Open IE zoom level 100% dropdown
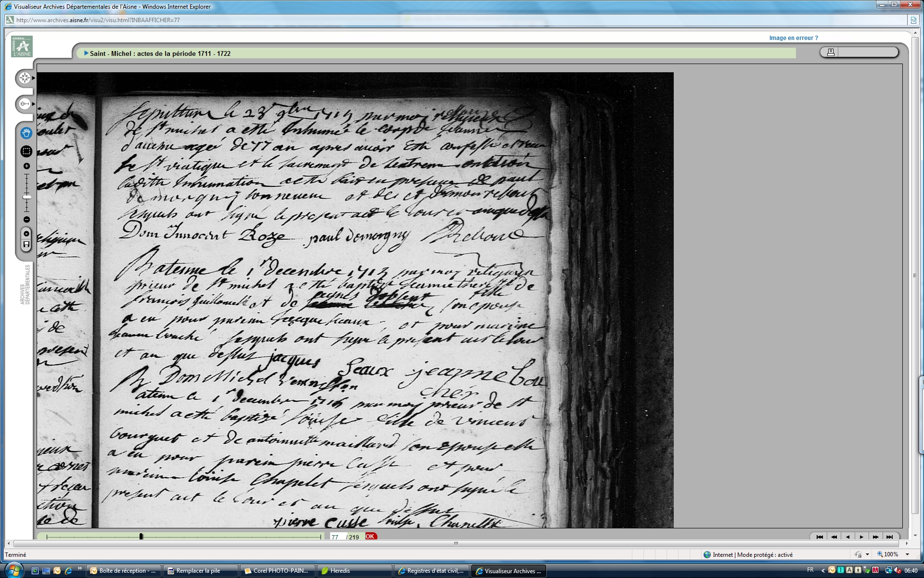Image resolution: width=924 pixels, height=578 pixels. click(907, 554)
